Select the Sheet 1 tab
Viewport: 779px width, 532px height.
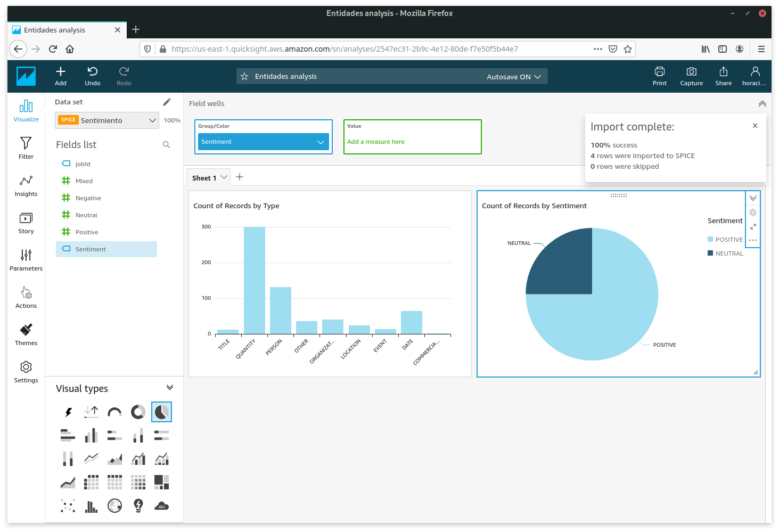click(204, 178)
